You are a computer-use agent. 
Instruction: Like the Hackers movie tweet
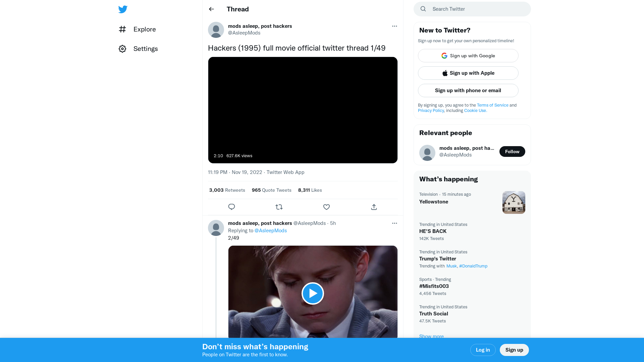326,207
